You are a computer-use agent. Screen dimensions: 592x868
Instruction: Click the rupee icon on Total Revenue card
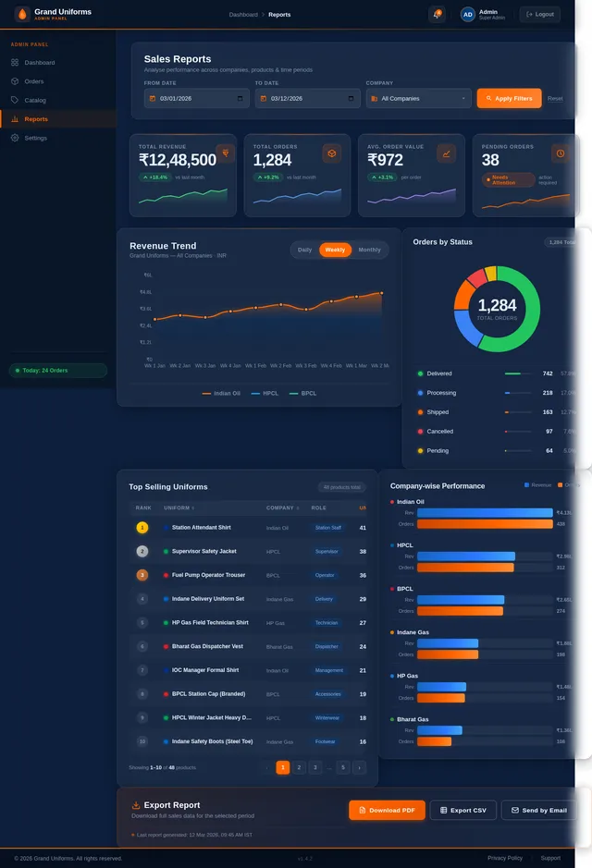pyautogui.click(x=225, y=153)
